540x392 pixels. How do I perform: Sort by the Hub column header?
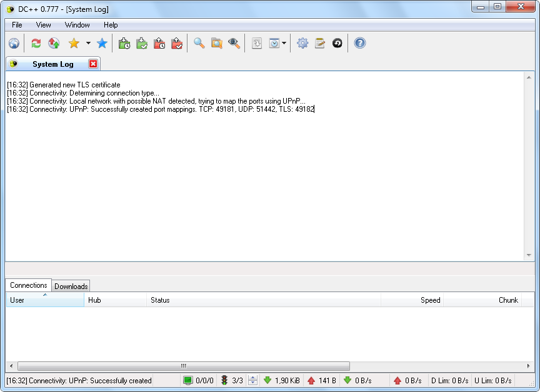coord(116,300)
